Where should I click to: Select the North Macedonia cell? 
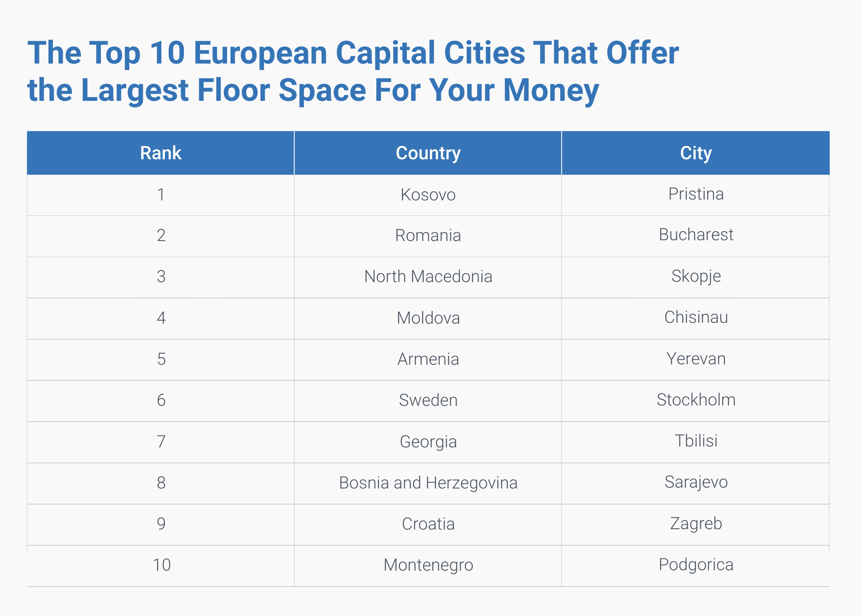click(x=428, y=277)
